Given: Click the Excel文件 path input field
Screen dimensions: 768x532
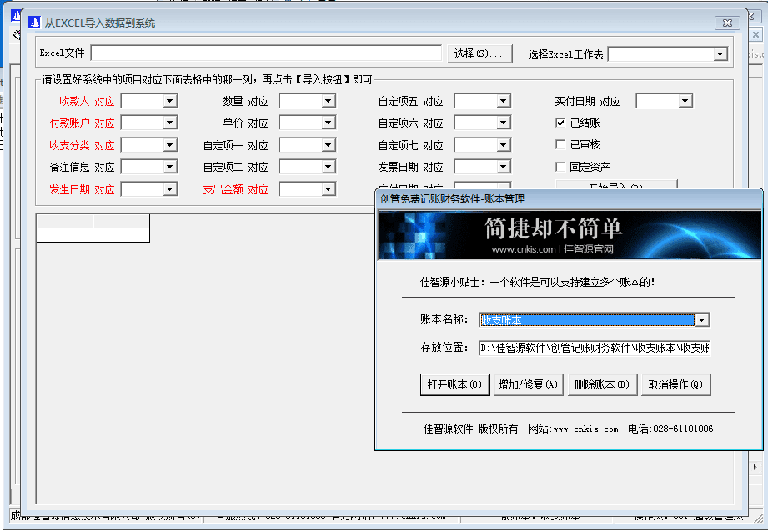Looking at the screenshot, I should [x=266, y=53].
